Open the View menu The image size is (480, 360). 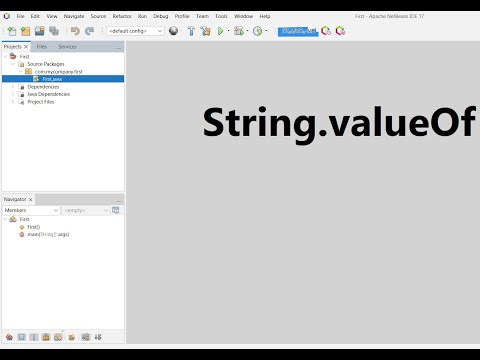point(52,16)
